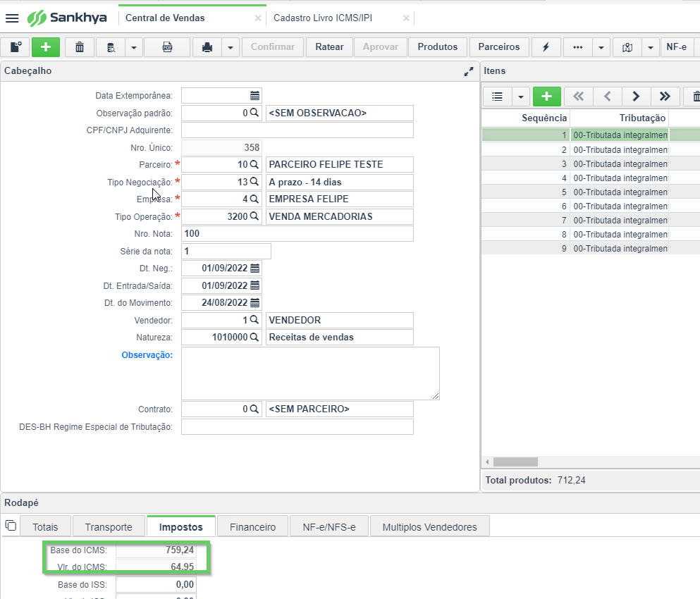Open the Dt. Entrada/Saída calendar picker
700x599 pixels.
coord(255,285)
